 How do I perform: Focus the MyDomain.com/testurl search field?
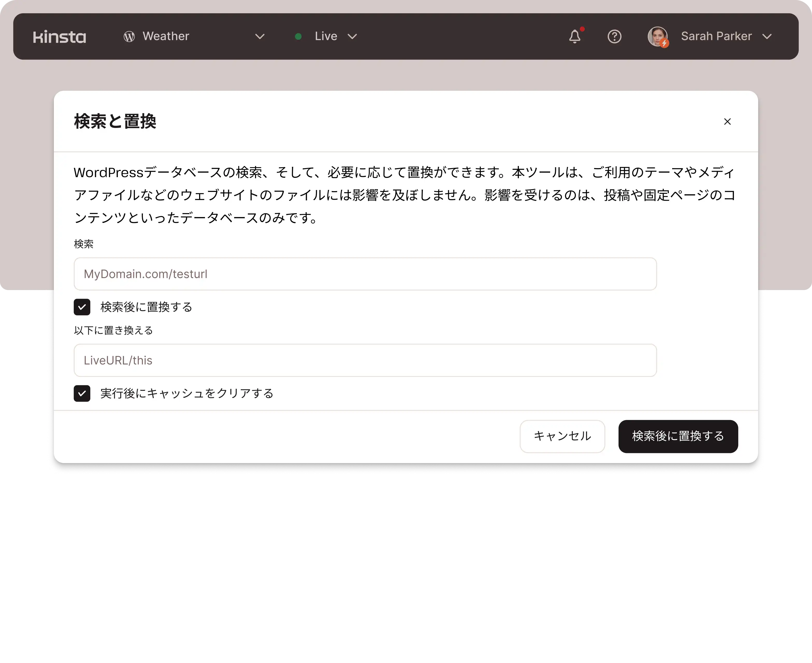(x=365, y=274)
